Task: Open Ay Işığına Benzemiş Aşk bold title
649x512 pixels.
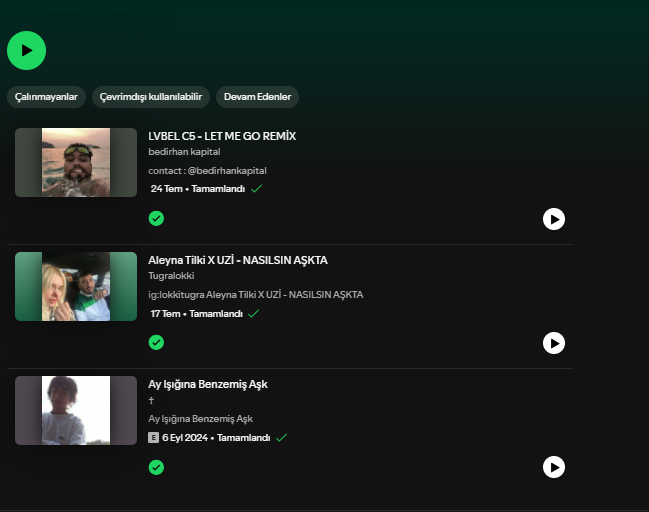Action: pyautogui.click(x=208, y=385)
